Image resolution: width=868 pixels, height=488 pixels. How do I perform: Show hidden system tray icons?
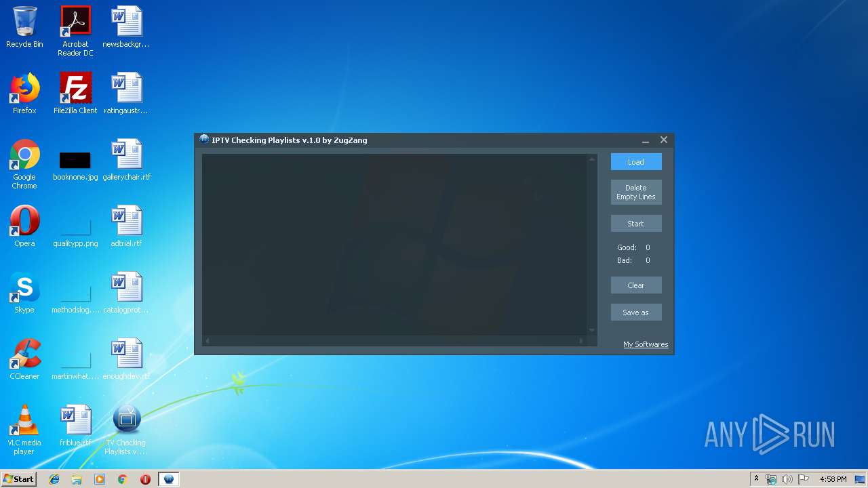tap(756, 479)
